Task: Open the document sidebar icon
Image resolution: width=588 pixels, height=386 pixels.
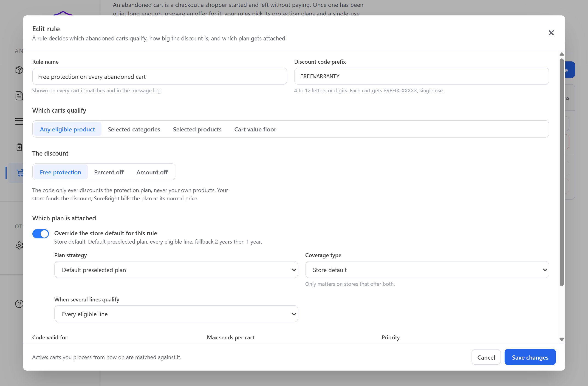Action: pos(19,96)
